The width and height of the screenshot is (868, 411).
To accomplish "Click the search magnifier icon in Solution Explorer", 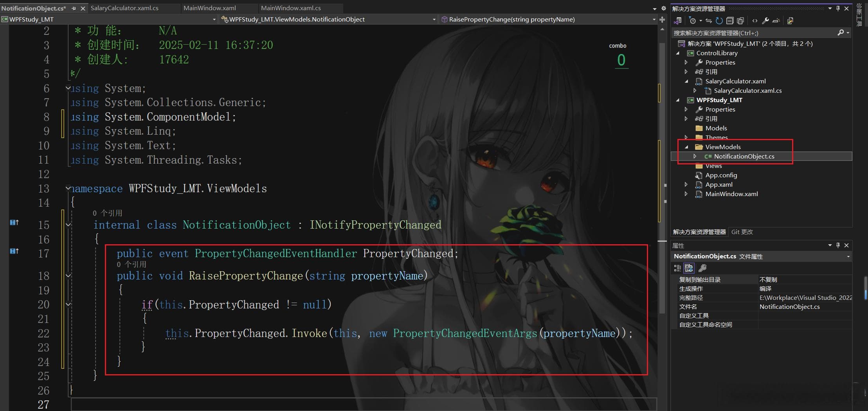I will pos(840,33).
